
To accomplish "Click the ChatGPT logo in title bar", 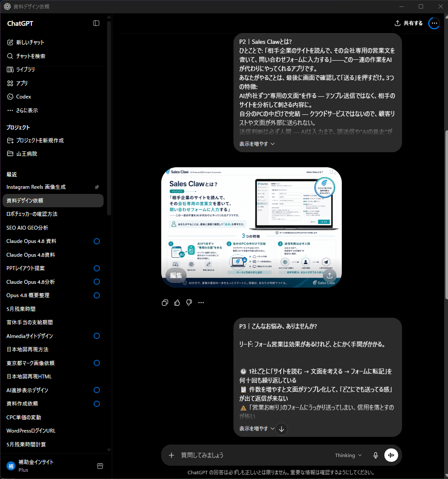I will tap(7, 6).
